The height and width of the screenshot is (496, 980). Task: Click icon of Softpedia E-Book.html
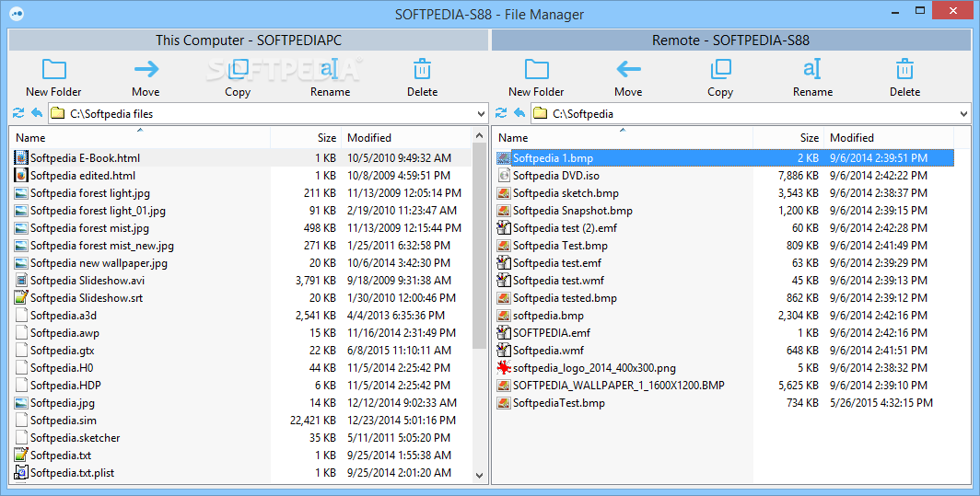[x=21, y=157]
